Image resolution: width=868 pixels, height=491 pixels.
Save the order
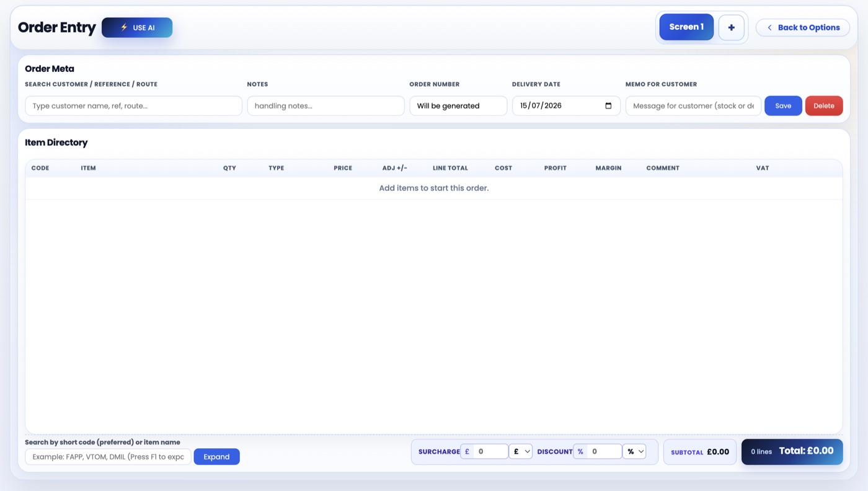coord(783,105)
